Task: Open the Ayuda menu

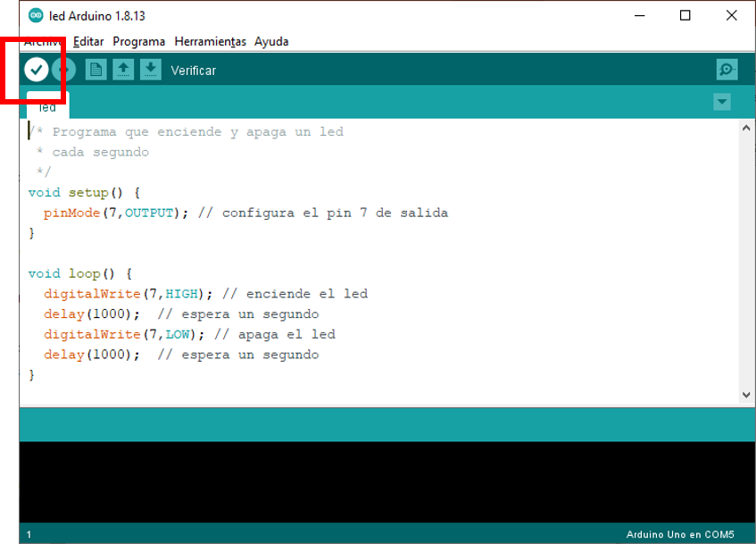Action: (x=271, y=41)
